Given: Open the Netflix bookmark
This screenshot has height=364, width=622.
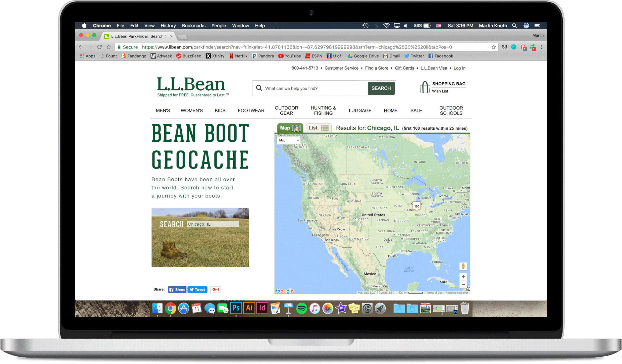Looking at the screenshot, I should coord(238,56).
